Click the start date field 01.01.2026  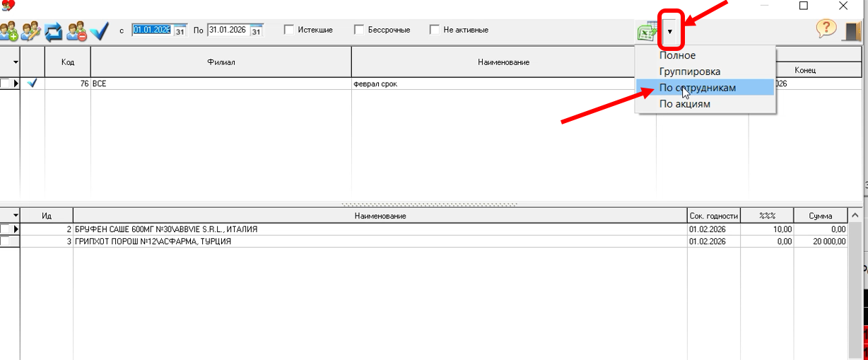[152, 30]
